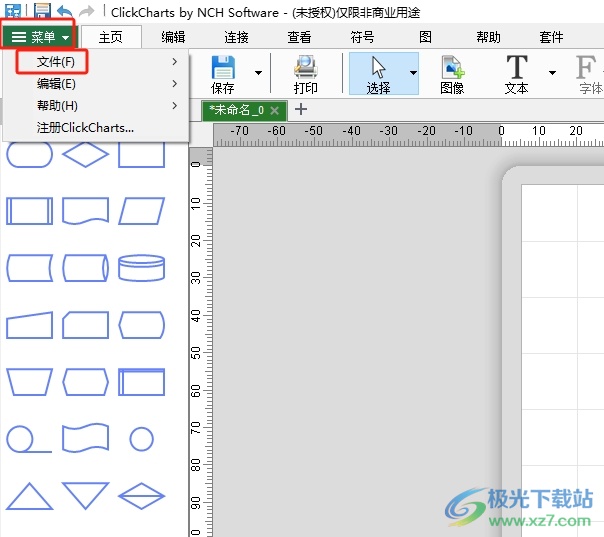The image size is (604, 537).
Task: Pick the database cylinder shape
Action: (141, 268)
